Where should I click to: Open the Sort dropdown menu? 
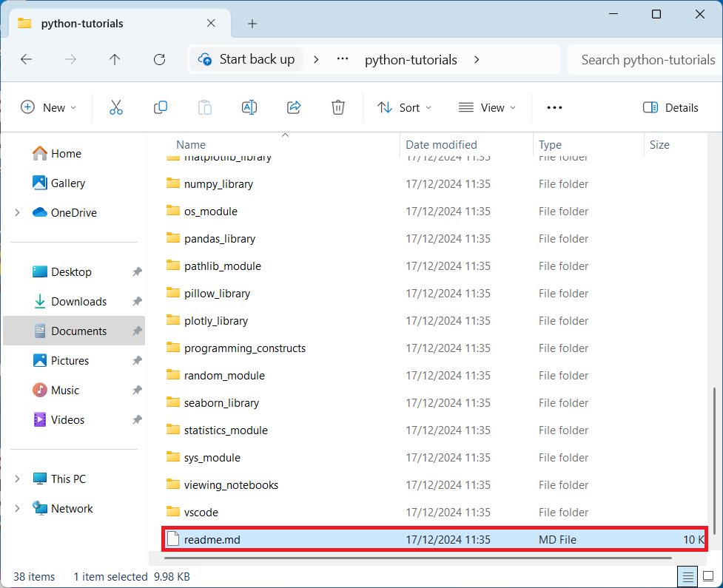point(404,107)
